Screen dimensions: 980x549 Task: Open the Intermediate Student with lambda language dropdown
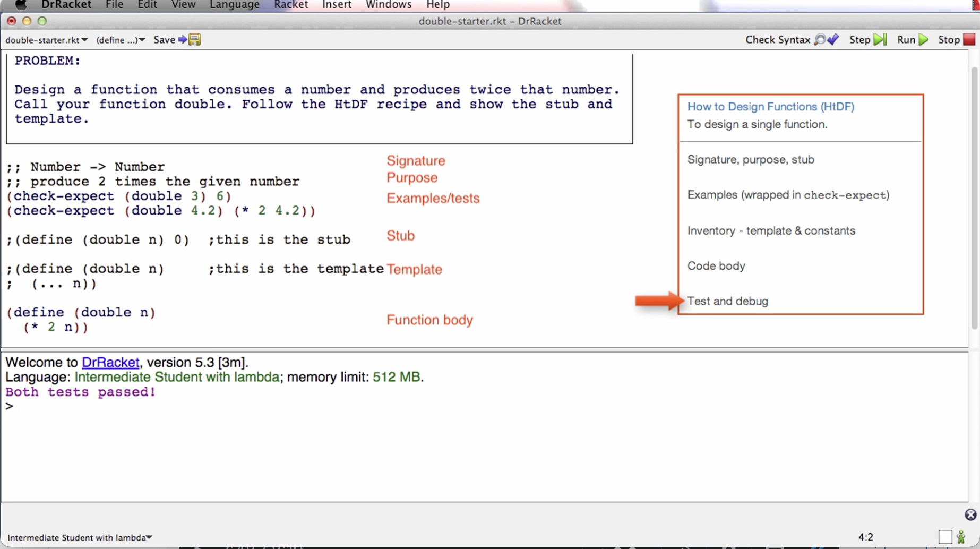(80, 537)
